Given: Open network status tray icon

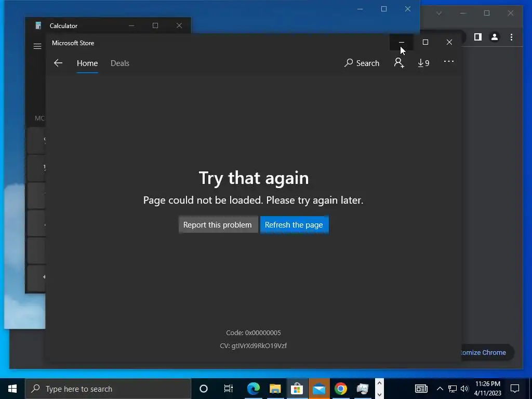Looking at the screenshot, I should (x=453, y=389).
